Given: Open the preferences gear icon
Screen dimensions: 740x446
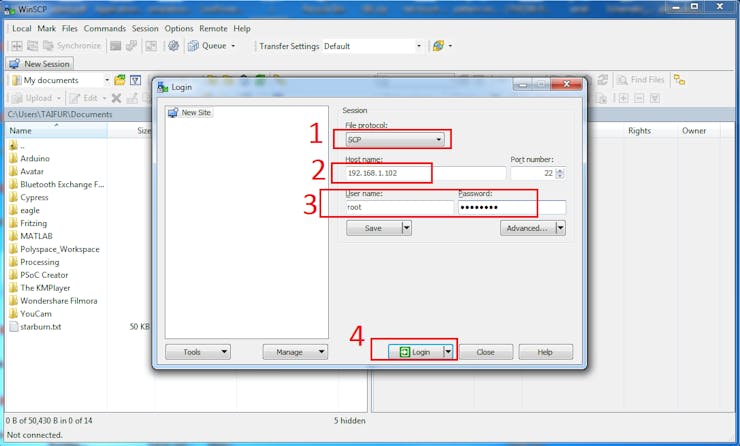Looking at the screenshot, I should tap(174, 46).
